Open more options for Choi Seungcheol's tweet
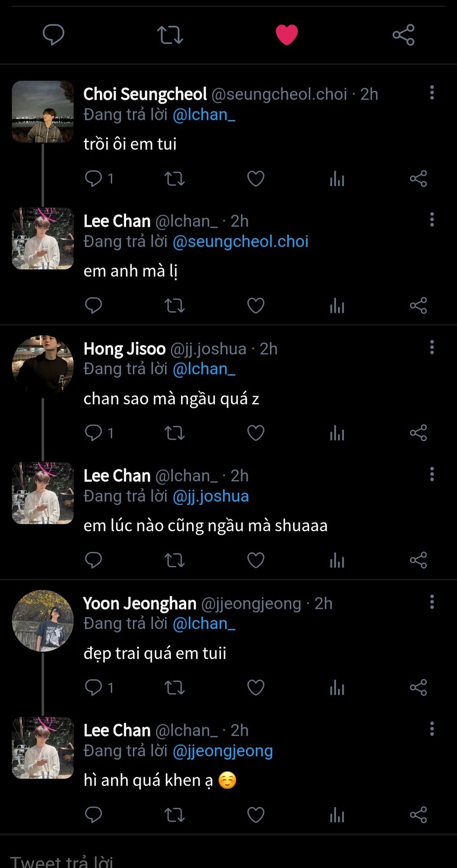Image resolution: width=457 pixels, height=868 pixels. click(432, 93)
